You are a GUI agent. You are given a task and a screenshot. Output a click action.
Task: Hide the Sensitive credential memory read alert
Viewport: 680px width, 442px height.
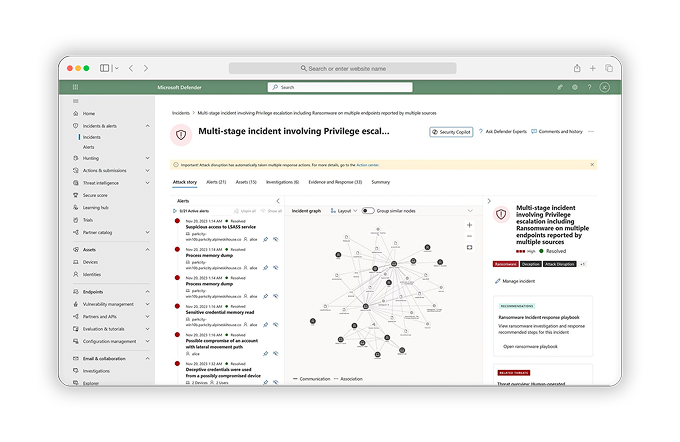tap(275, 324)
